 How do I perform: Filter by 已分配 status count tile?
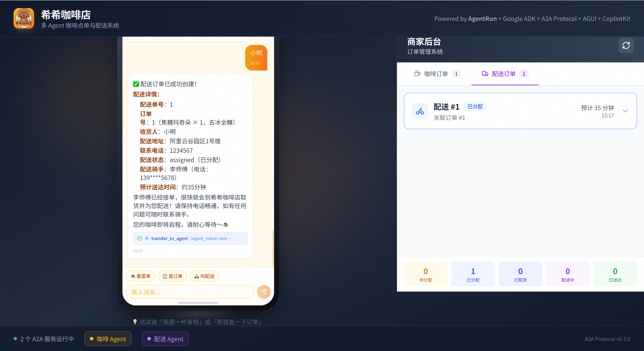click(473, 274)
